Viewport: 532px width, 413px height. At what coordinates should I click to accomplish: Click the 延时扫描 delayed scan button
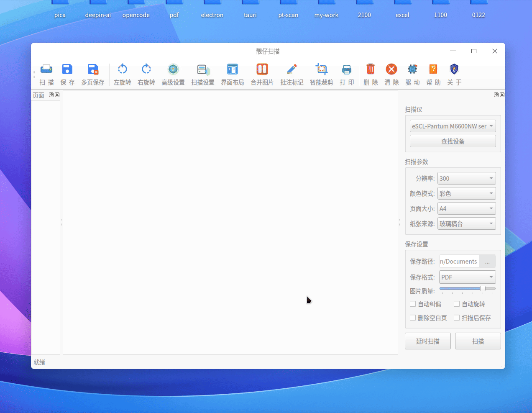click(x=427, y=341)
